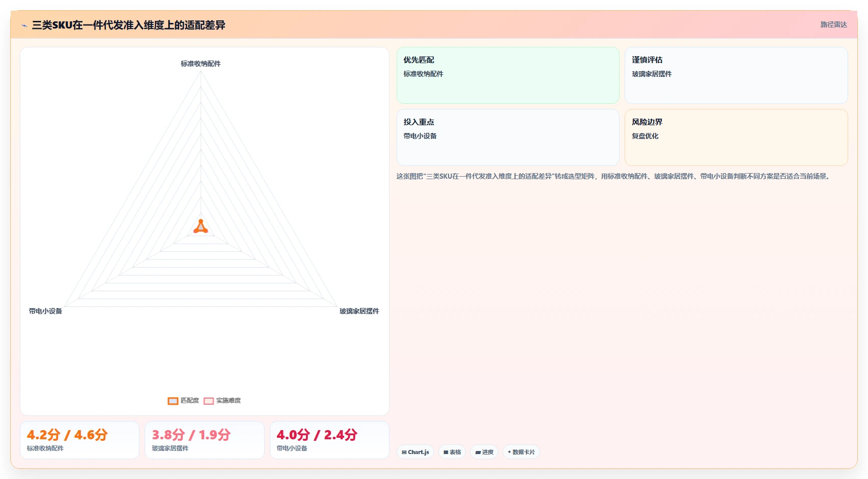
Task: Click the 数据卡片 tag
Action: pyautogui.click(x=521, y=452)
